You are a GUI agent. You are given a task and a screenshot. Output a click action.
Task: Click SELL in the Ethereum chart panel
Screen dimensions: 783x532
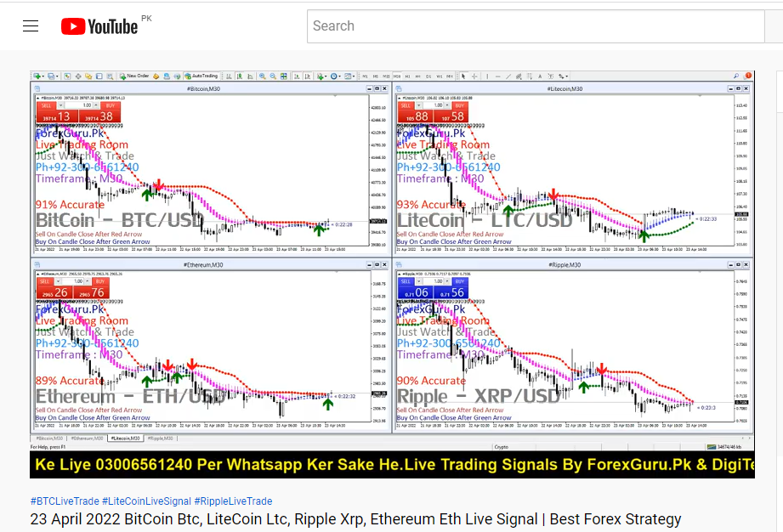45,281
